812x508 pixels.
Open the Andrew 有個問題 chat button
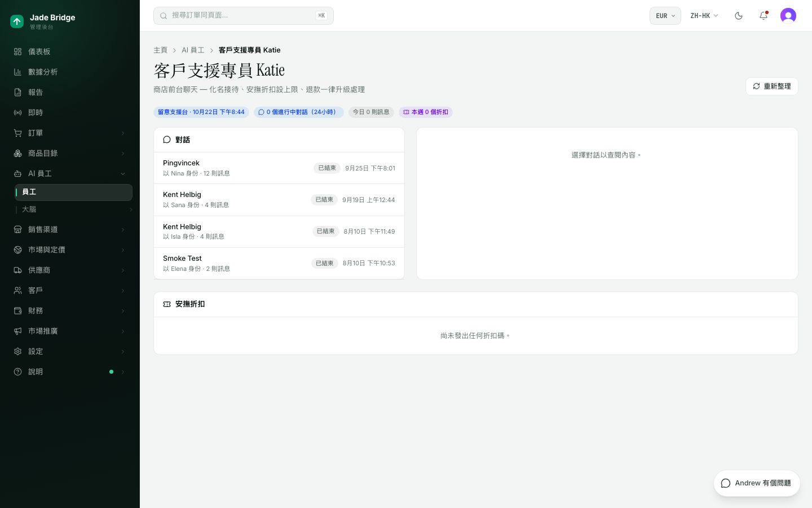click(x=757, y=483)
